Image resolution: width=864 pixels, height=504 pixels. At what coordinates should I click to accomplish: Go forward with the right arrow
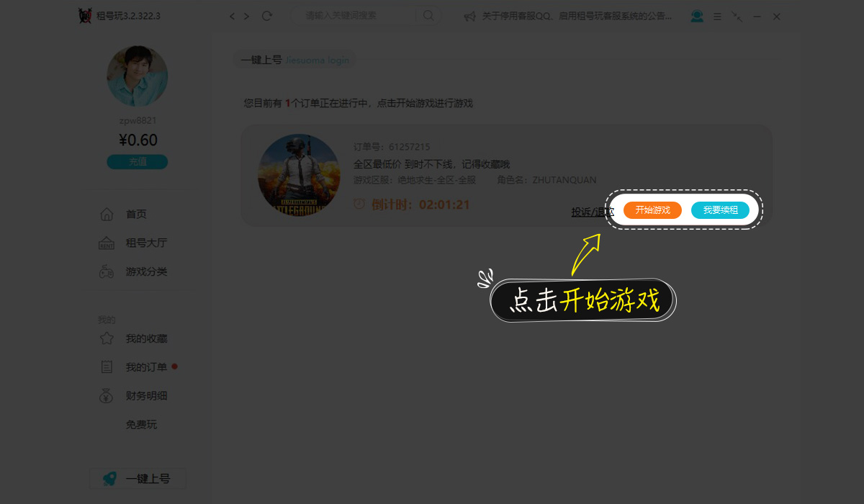pos(247,16)
